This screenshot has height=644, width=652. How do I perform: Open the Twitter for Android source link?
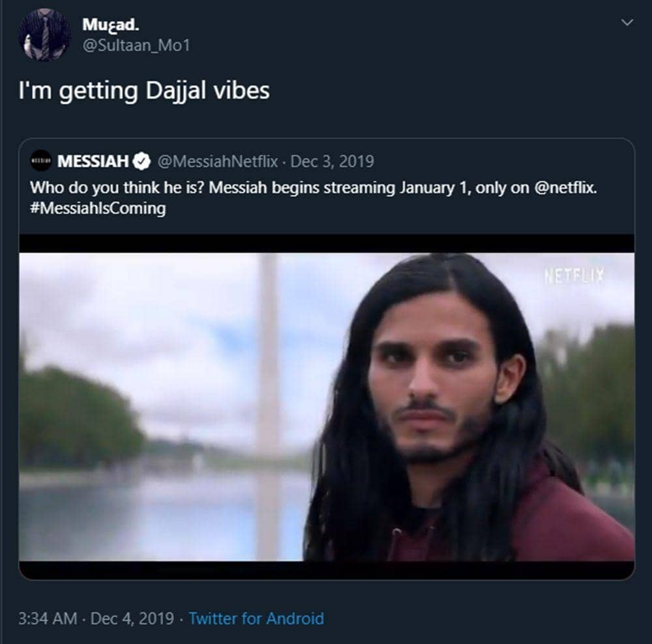point(256,618)
